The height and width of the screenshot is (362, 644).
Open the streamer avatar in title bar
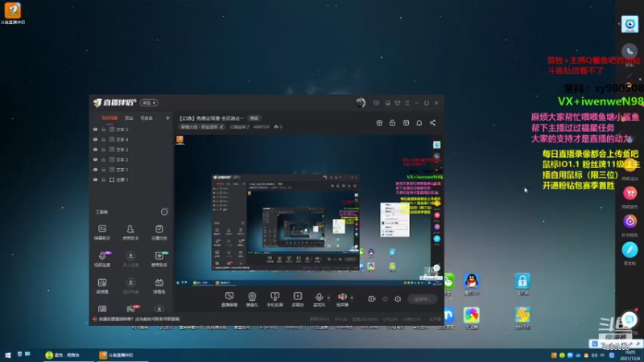360,103
